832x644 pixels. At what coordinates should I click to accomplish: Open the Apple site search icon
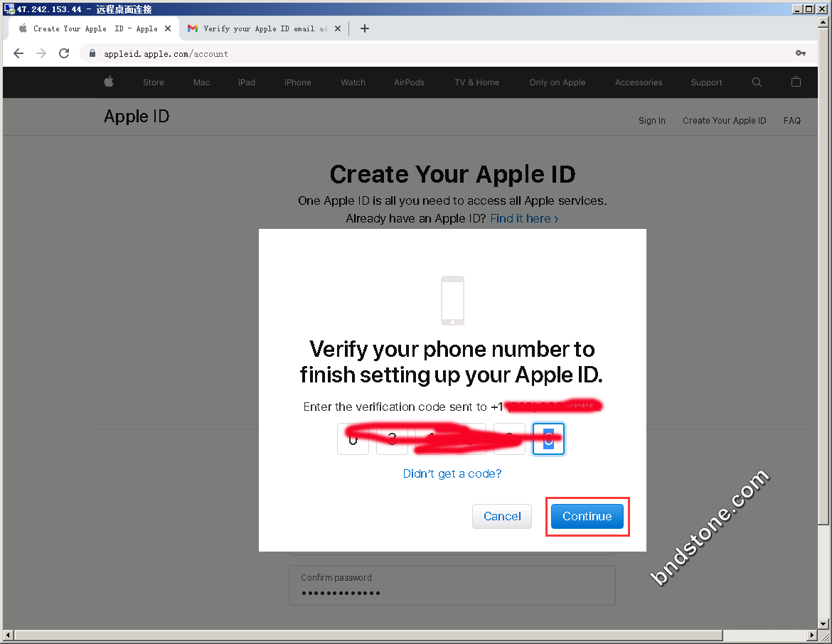[x=757, y=82]
